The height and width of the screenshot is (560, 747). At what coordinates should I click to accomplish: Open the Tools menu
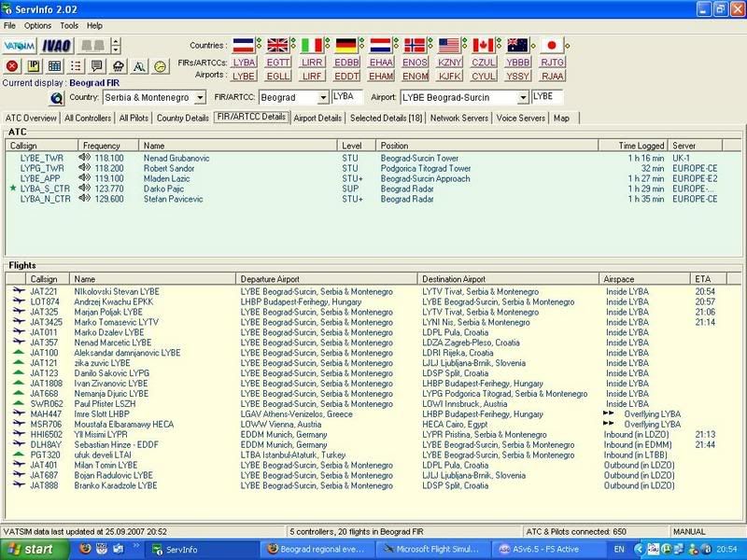click(x=69, y=26)
